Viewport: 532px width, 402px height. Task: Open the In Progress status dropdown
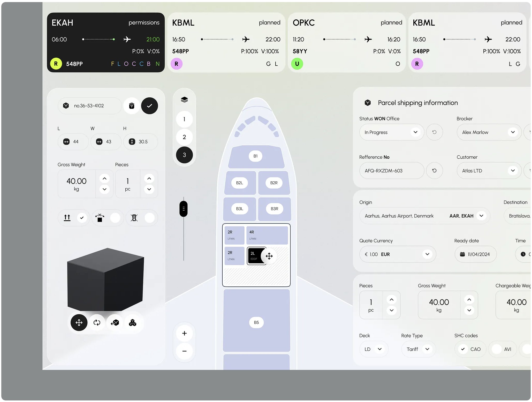(415, 132)
